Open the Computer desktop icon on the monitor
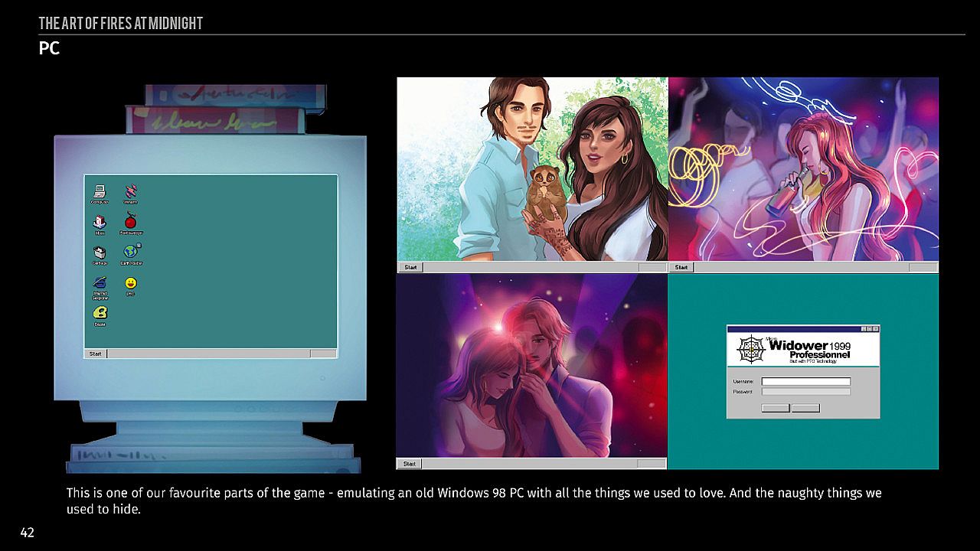The width and height of the screenshot is (980, 551). [x=100, y=193]
